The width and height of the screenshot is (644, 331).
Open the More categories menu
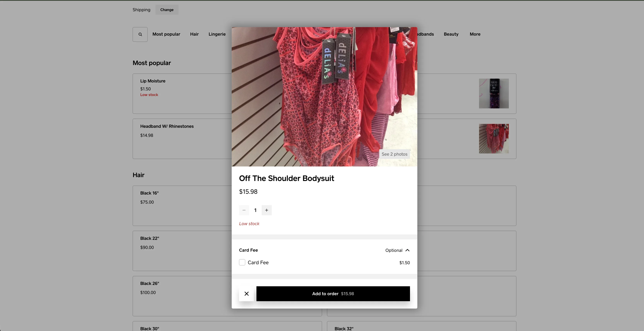pos(475,34)
